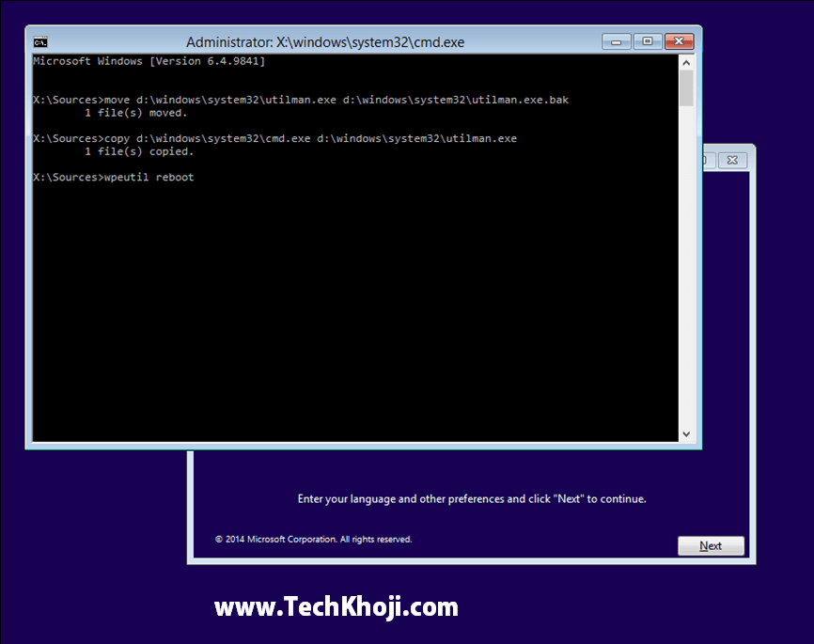Click the copy cmd.exe command line
The width and height of the screenshot is (814, 644).
click(x=274, y=138)
